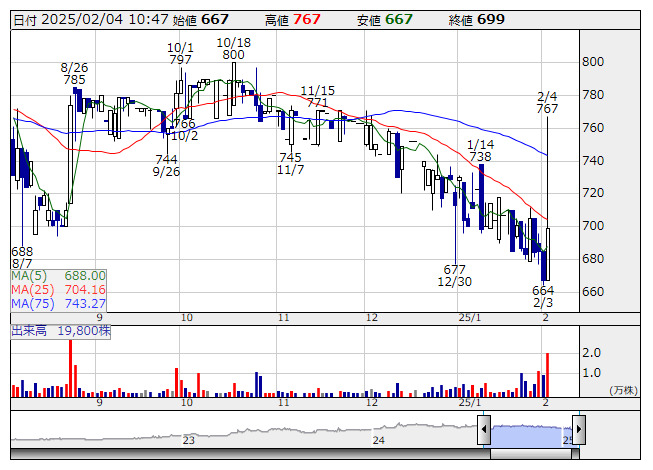Click the 始値 667 opening price
Viewport: 653px width, 470px height.
[201, 20]
